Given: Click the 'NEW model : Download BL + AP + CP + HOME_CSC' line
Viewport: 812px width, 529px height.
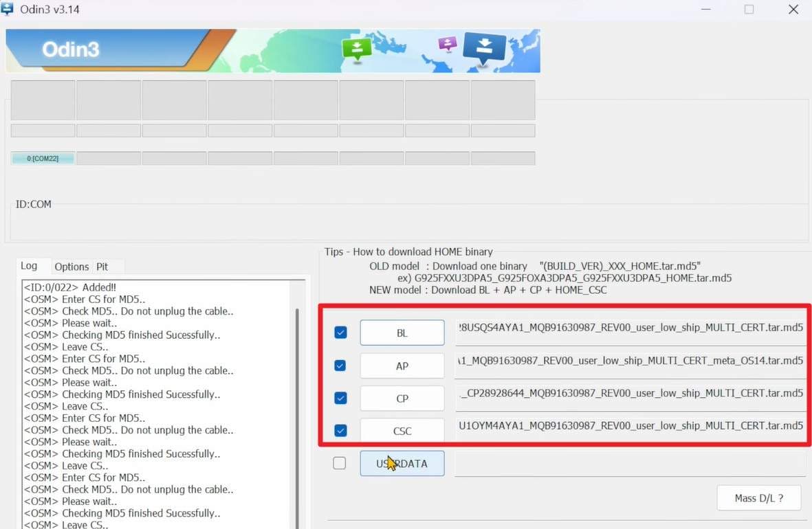Looking at the screenshot, I should pyautogui.click(x=488, y=290).
